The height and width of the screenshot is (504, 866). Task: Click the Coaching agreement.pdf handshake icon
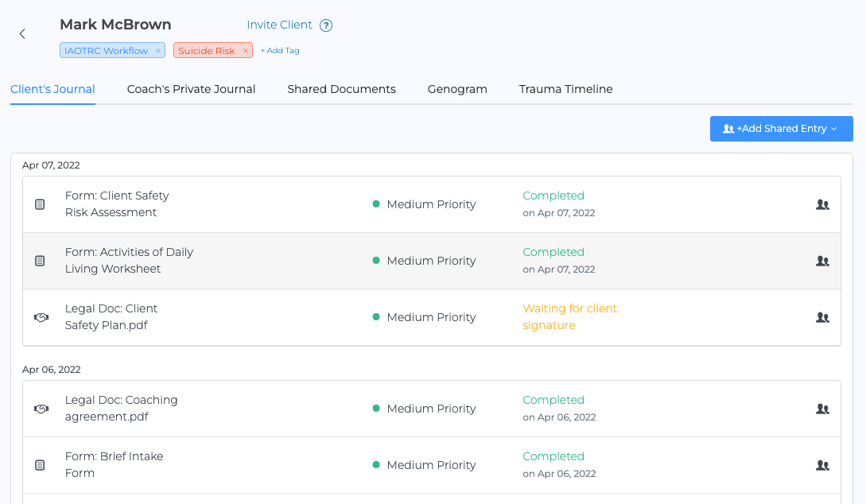(x=41, y=409)
